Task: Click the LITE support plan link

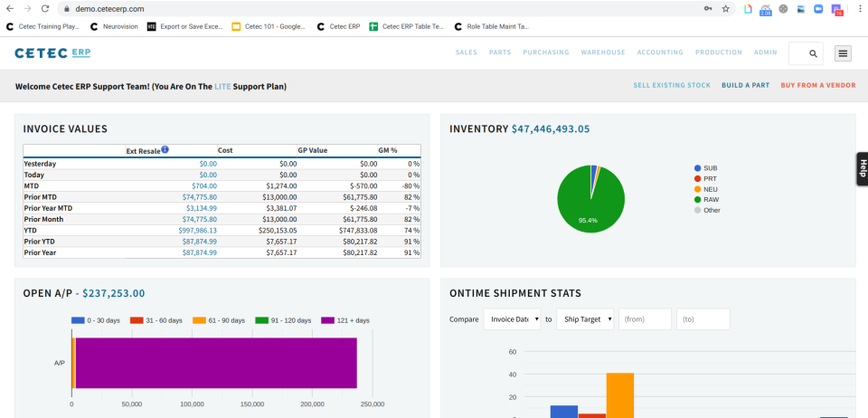Action: coord(222,86)
